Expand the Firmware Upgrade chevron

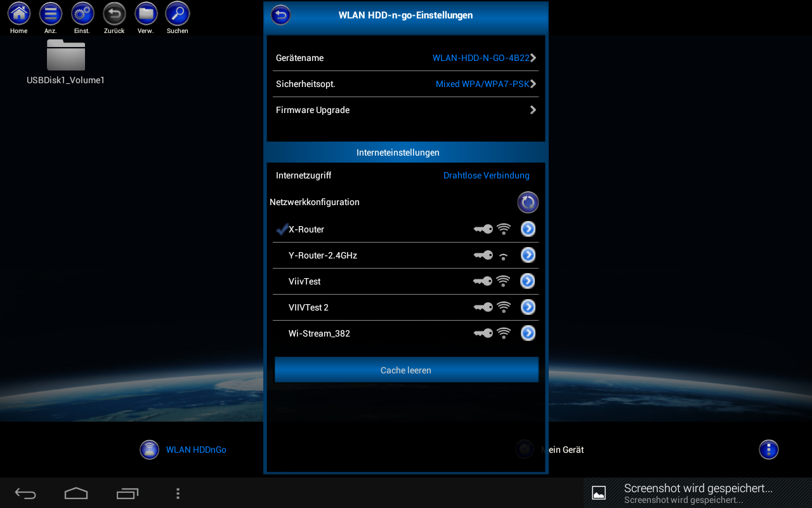[x=533, y=110]
